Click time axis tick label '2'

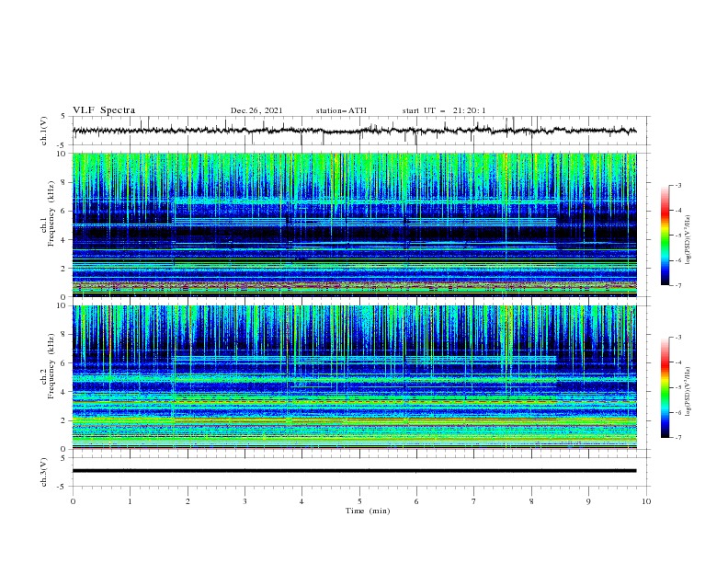188,501
